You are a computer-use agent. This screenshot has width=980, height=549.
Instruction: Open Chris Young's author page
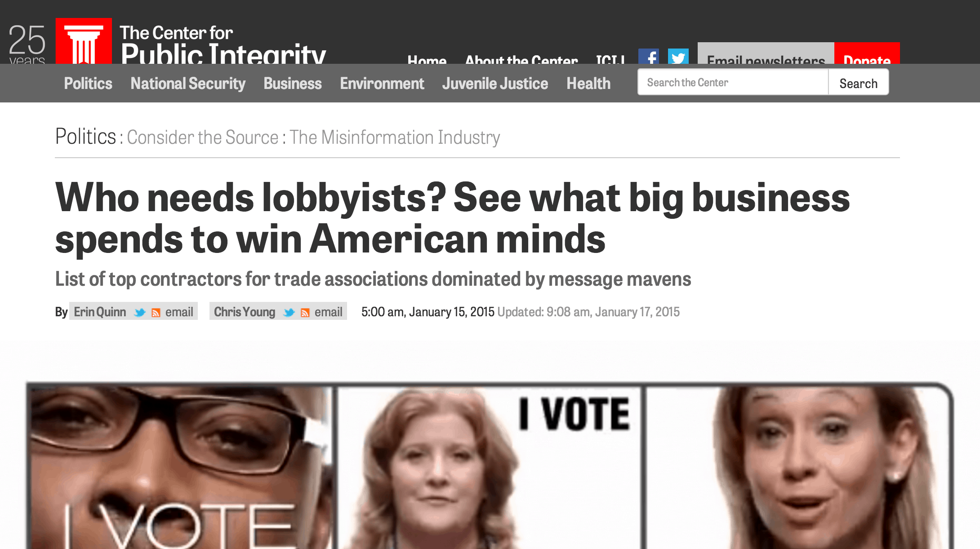pyautogui.click(x=245, y=312)
